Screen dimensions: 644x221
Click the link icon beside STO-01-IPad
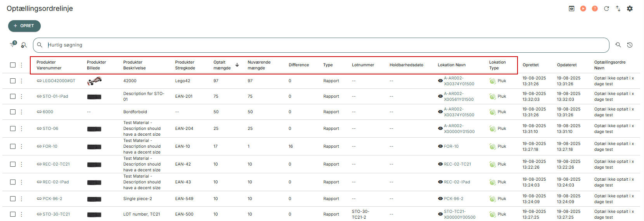(39, 97)
